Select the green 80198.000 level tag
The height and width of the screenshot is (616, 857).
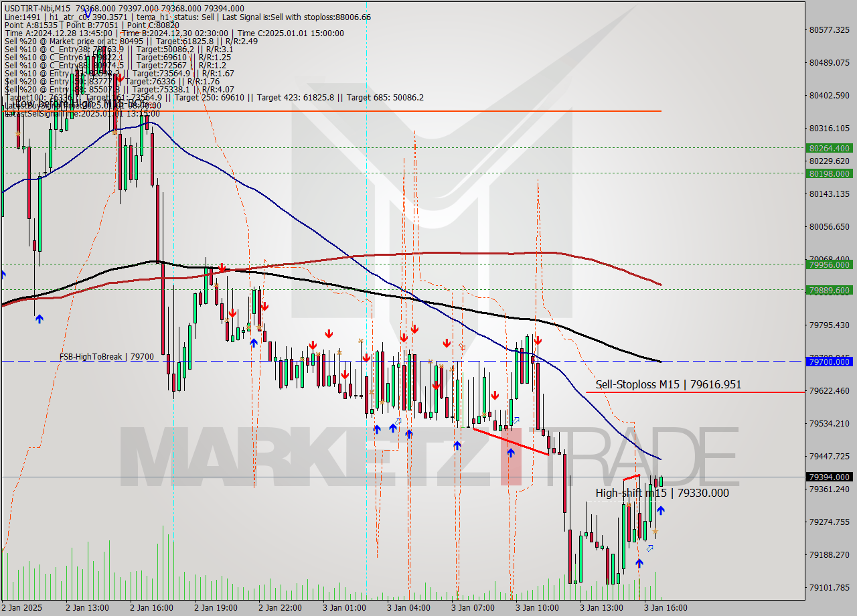[830, 173]
